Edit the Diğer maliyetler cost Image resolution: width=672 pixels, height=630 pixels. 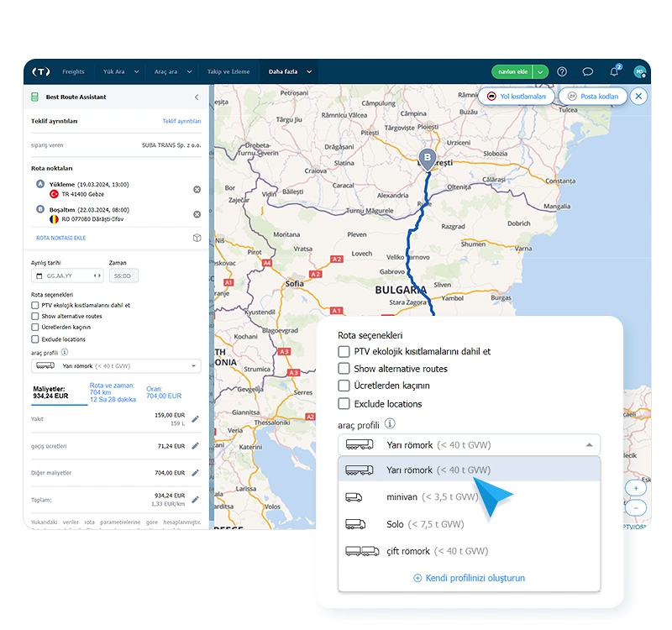click(x=196, y=473)
